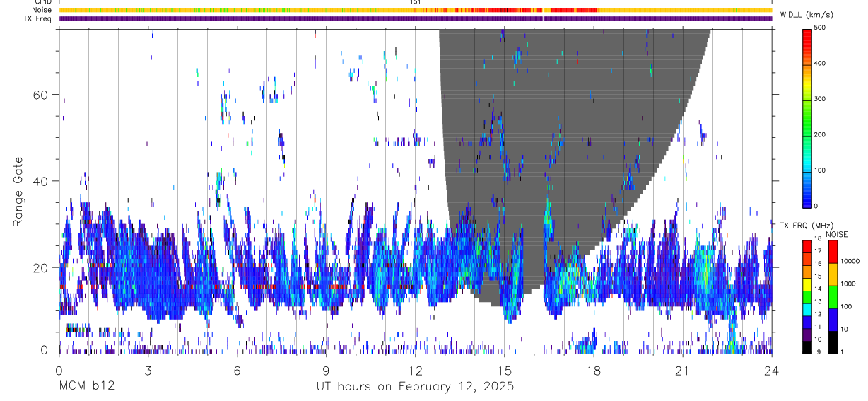Select the 'Noise' strip label at top left
The image size is (868, 401).
(x=41, y=10)
